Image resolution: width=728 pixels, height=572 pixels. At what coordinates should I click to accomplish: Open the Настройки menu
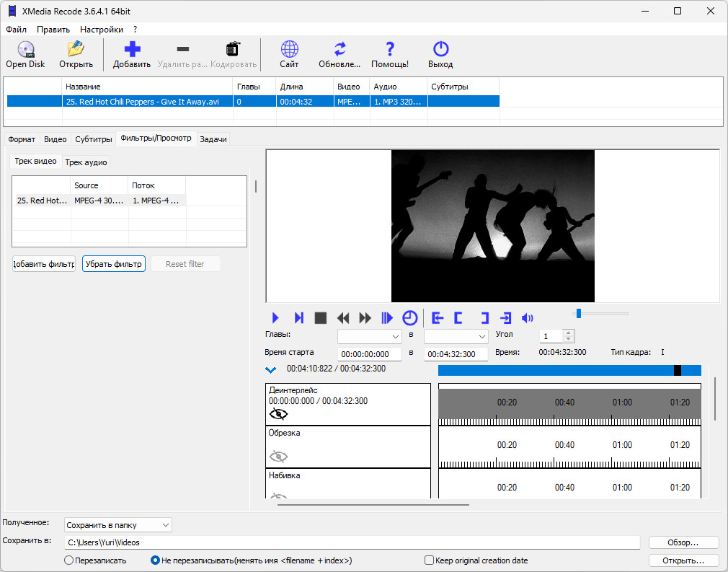(102, 30)
